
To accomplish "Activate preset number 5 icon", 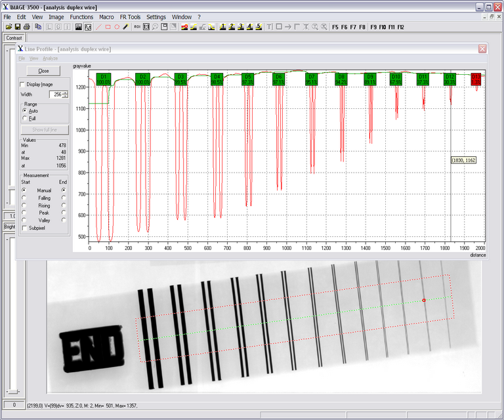I will [x=259, y=27].
